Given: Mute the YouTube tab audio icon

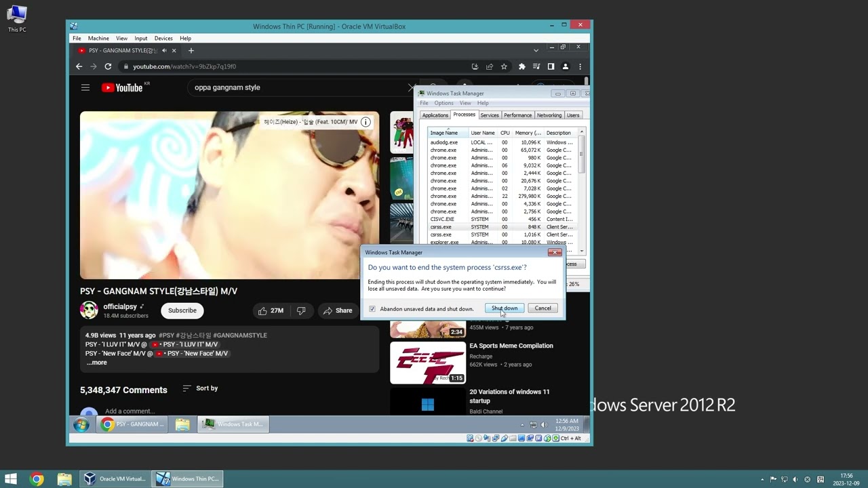Looking at the screenshot, I should click(x=164, y=50).
